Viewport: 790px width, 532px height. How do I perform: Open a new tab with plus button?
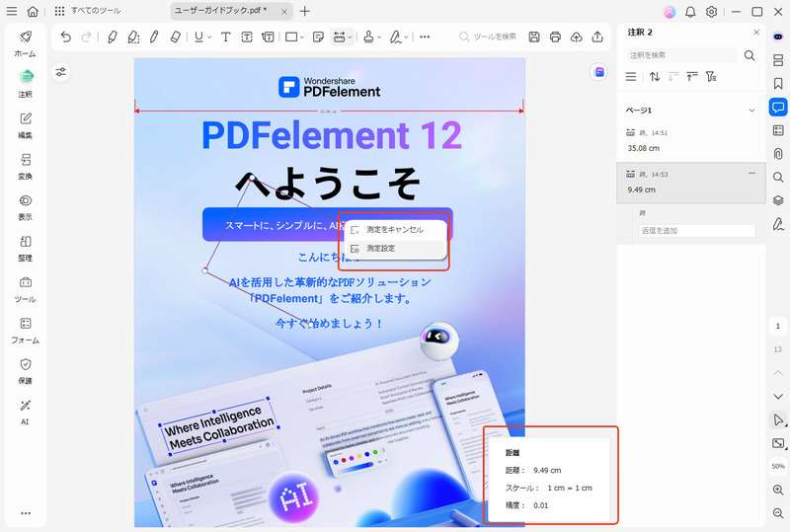(305, 11)
